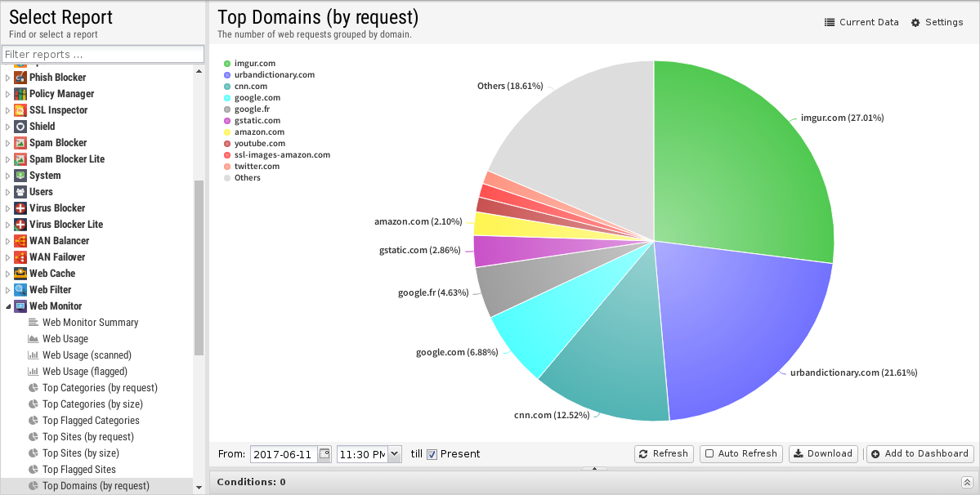Screen dimensions: 980x495
Task: Click the Shield app icon
Action: [x=20, y=126]
